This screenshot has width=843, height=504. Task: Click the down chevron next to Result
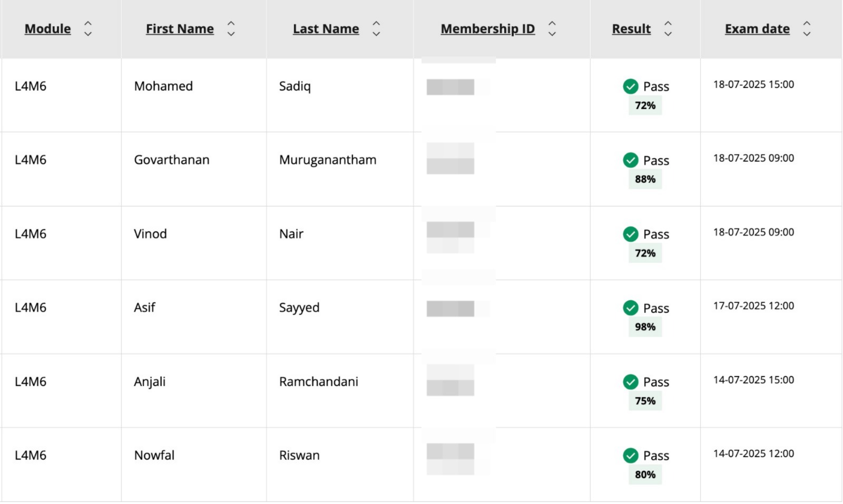coord(668,34)
